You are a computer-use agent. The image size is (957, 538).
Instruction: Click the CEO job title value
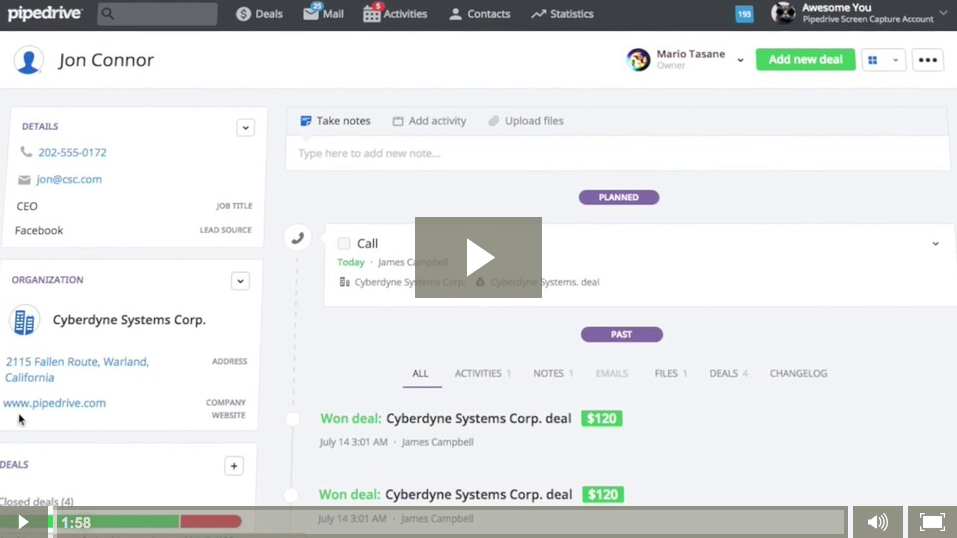pyautogui.click(x=27, y=206)
